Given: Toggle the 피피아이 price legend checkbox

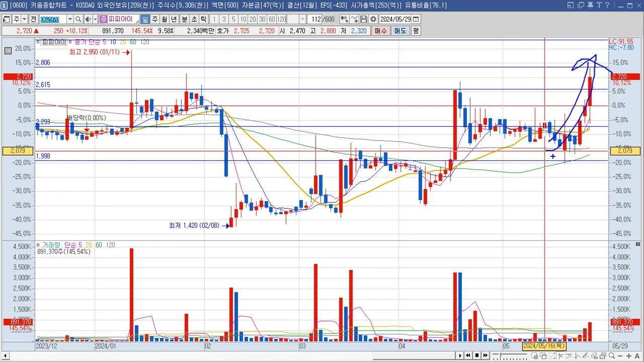Looking at the screenshot, I should coord(37,42).
